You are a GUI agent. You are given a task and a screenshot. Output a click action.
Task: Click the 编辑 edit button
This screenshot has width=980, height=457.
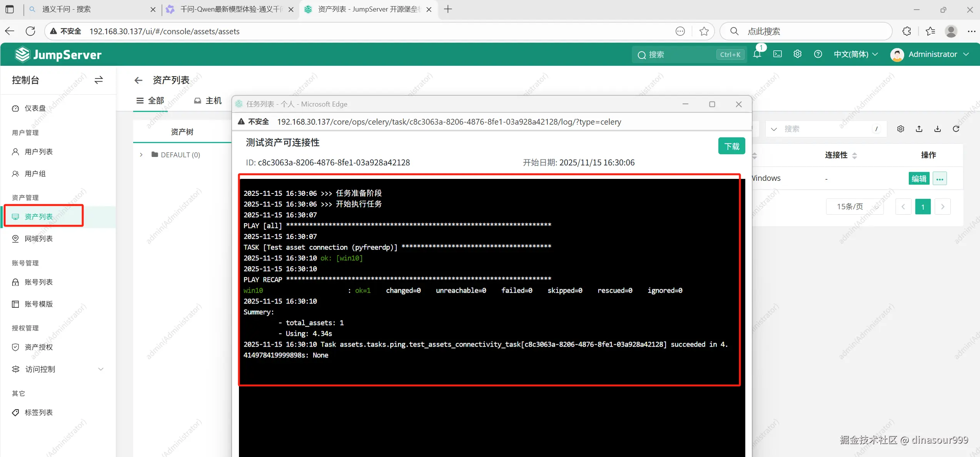918,178
